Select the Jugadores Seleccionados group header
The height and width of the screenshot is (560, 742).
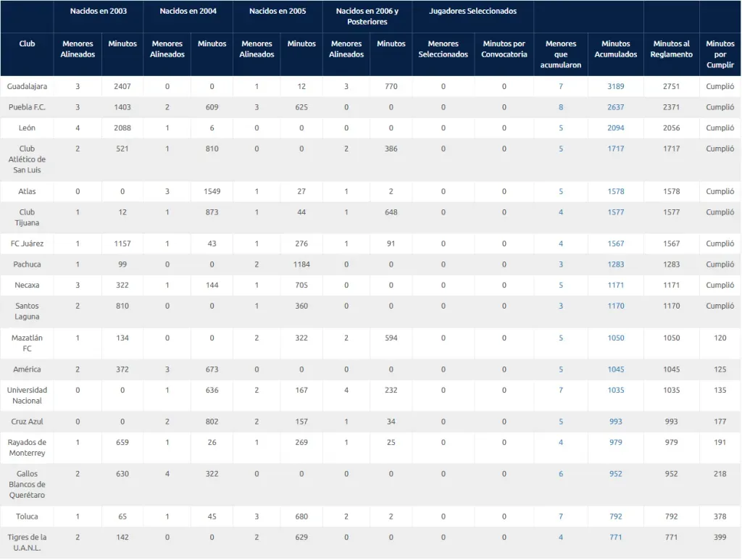point(472,12)
